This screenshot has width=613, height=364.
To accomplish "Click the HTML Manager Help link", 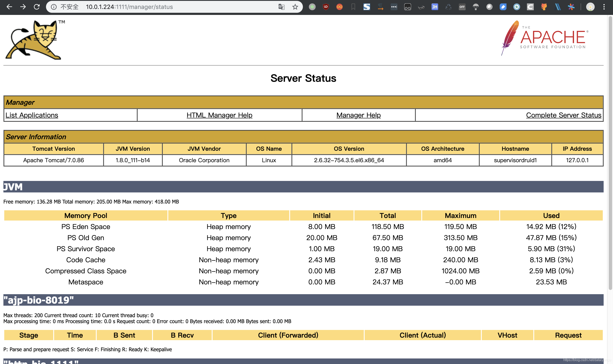I will pos(219,115).
